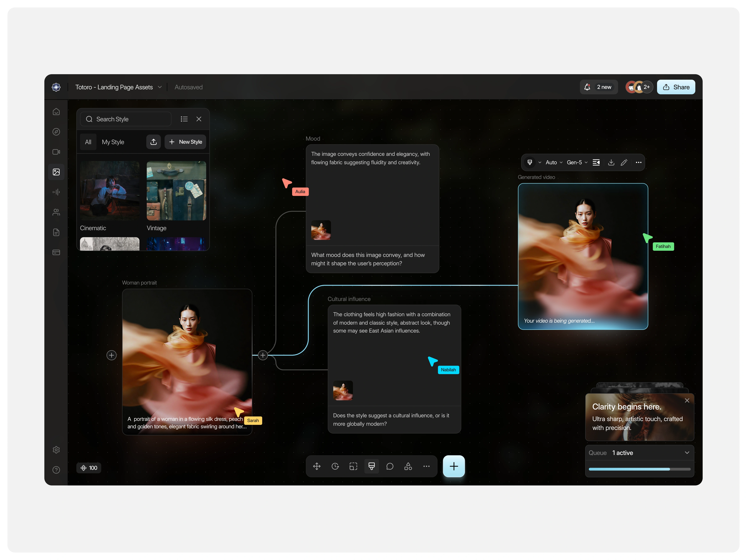Open the Generated video preview
Image resolution: width=747 pixels, height=560 pixels.
coord(583,257)
